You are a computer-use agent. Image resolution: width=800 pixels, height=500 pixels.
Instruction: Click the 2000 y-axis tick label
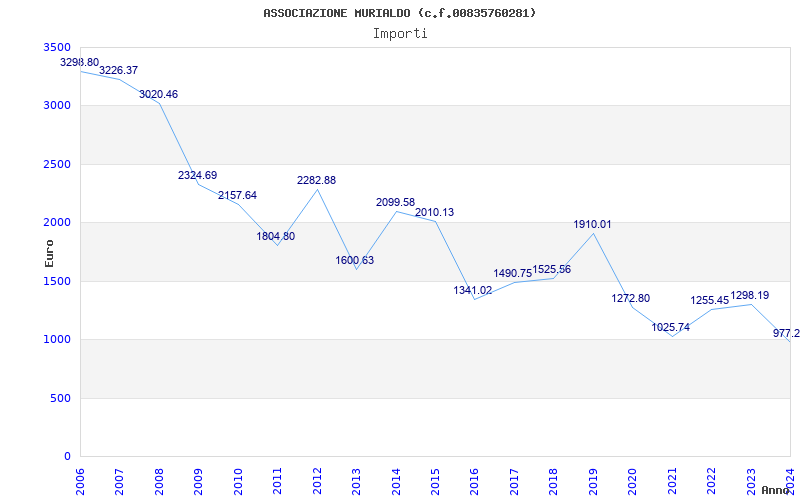click(x=57, y=222)
